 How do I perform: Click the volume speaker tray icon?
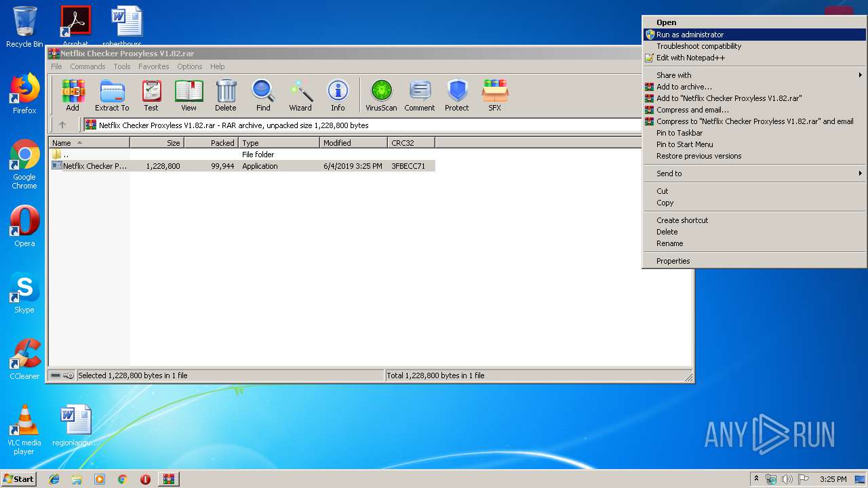tap(787, 479)
